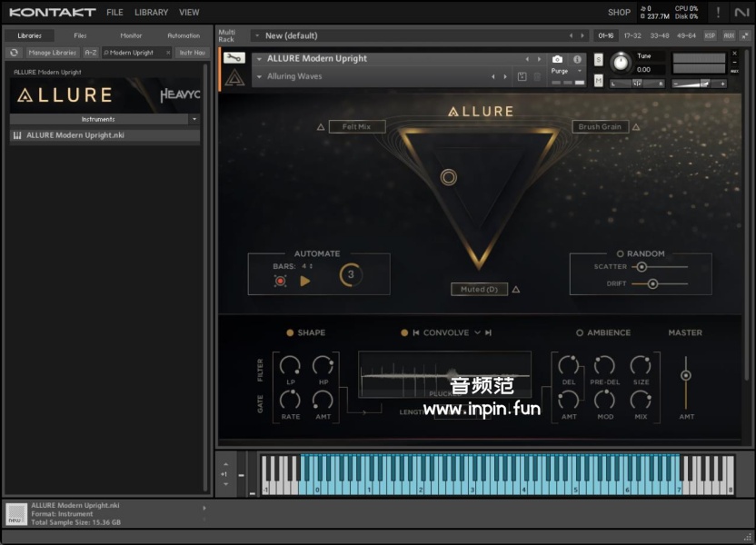Change the BARS value stepper
This screenshot has height=545, width=756.
[x=311, y=266]
